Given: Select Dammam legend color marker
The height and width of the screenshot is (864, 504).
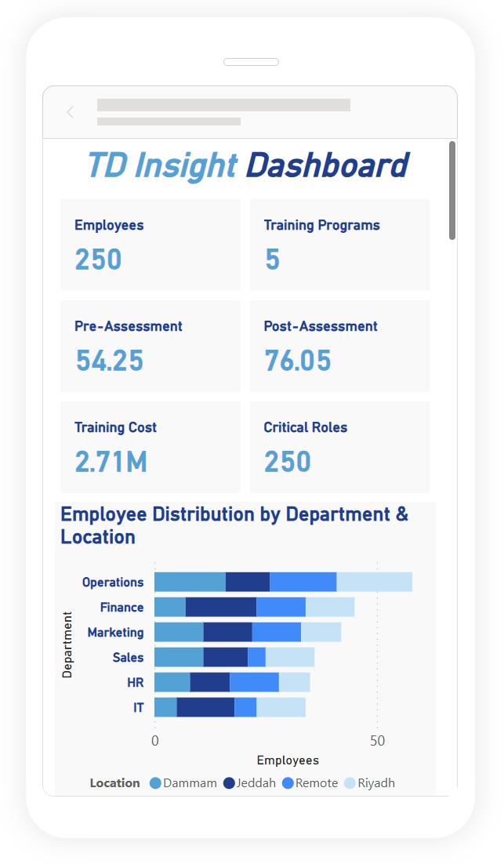Looking at the screenshot, I should pos(155,783).
